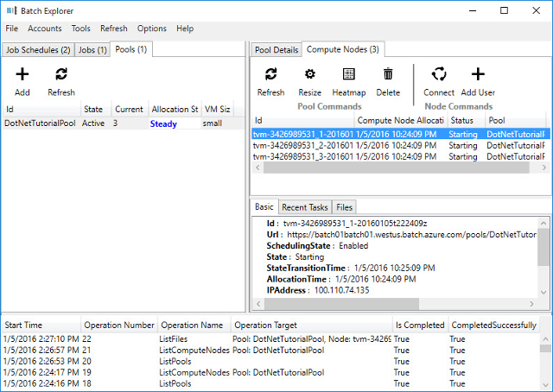Delete the pool using trash icon
Screen dimensions: 553x392
tap(388, 75)
